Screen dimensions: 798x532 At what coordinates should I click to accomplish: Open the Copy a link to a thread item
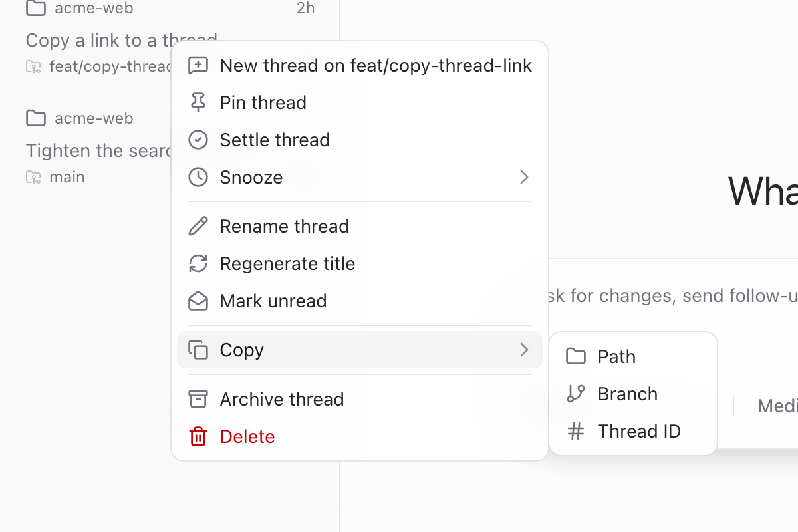98,40
